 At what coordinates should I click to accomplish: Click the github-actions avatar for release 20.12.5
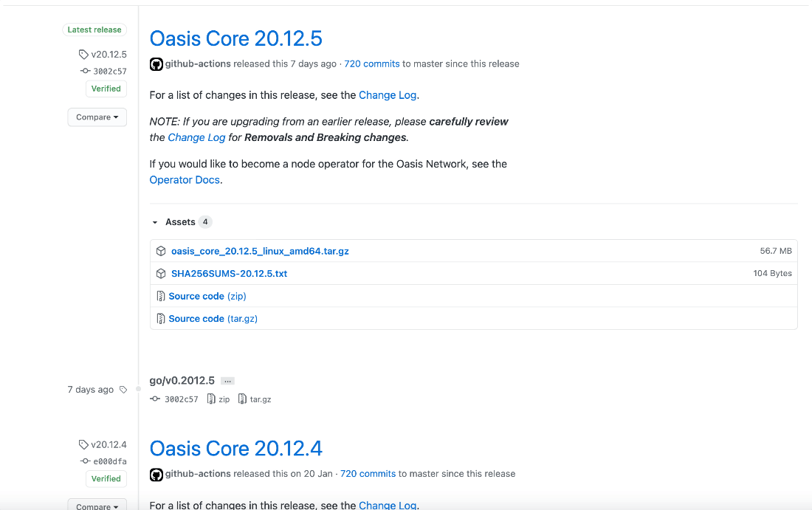pos(156,64)
